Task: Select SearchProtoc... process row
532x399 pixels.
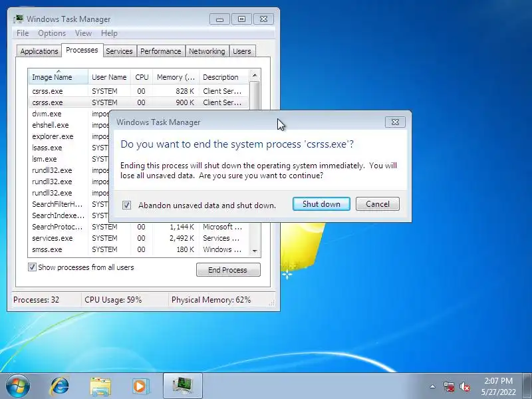Action: pyautogui.click(x=138, y=227)
